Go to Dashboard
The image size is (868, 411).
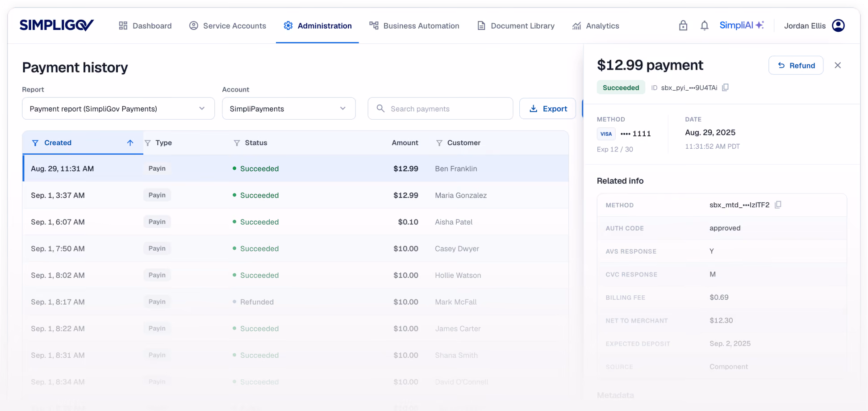145,26
